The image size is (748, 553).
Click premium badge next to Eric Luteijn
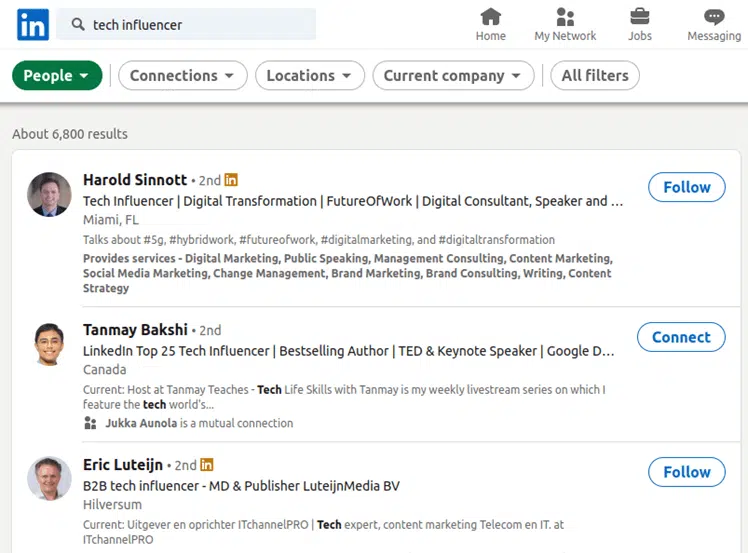[207, 465]
